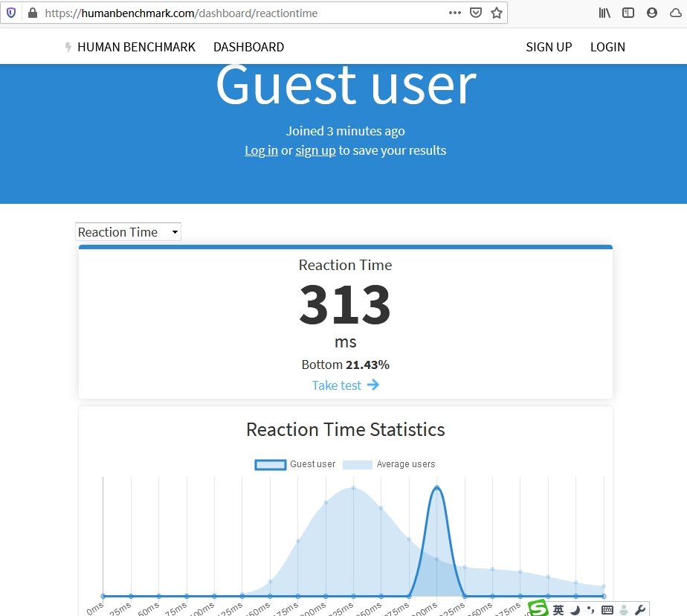687x616 pixels.
Task: Go to HUMAN BENCHMARK home
Action: click(136, 47)
